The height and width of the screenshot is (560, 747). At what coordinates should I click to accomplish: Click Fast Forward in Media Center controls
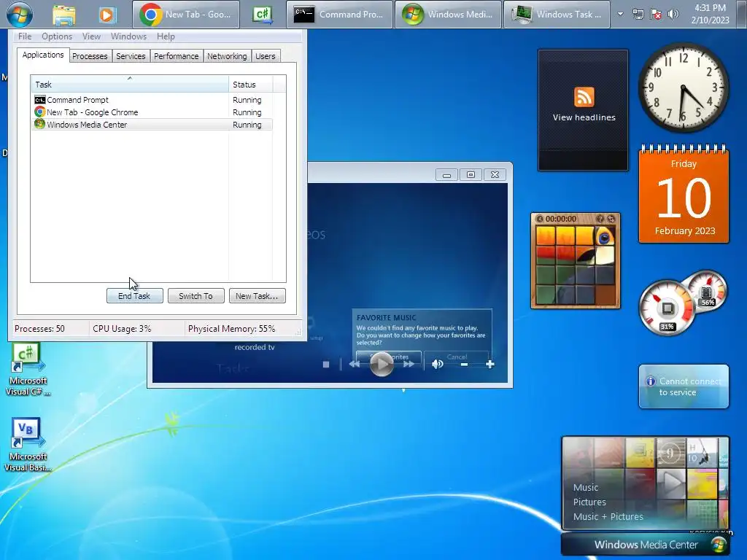[x=409, y=365]
